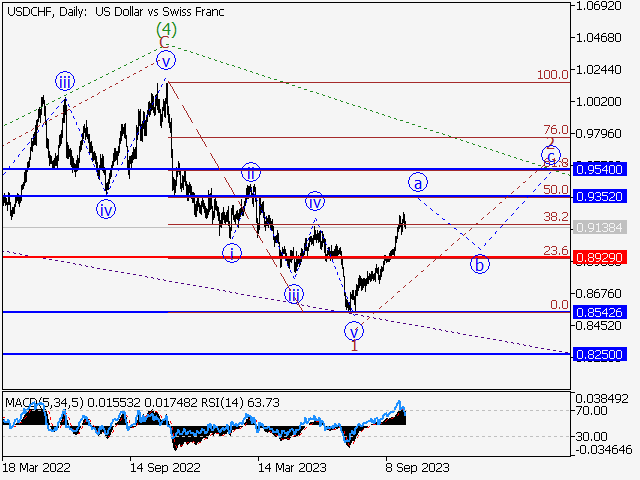Screen dimensions: 640x480
Task: Select the blue 0.82500 price tag
Action: 600,354
